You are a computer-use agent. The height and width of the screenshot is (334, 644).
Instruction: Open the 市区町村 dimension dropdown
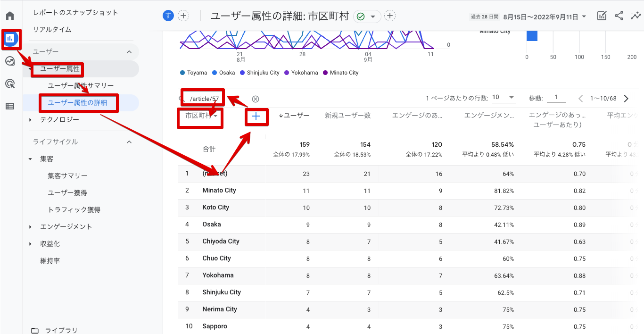(x=201, y=116)
